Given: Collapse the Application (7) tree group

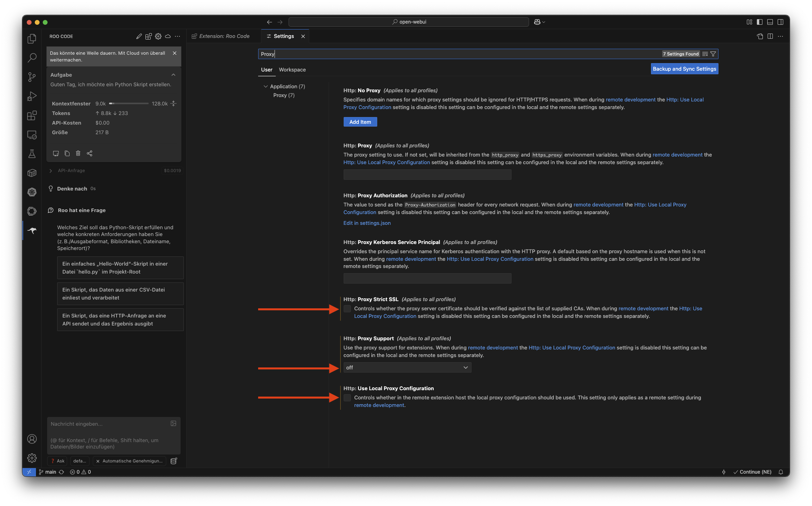Looking at the screenshot, I should click(266, 86).
